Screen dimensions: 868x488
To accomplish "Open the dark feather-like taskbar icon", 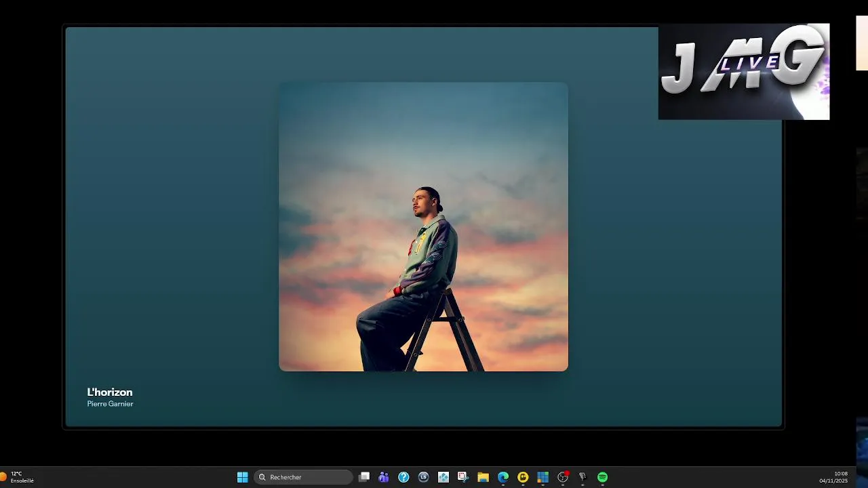I will [583, 477].
